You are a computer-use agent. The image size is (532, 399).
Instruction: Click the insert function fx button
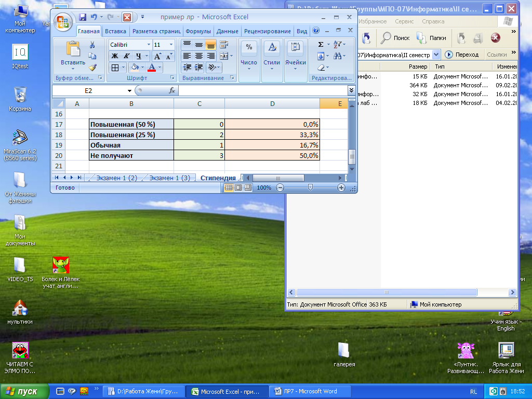(x=172, y=90)
